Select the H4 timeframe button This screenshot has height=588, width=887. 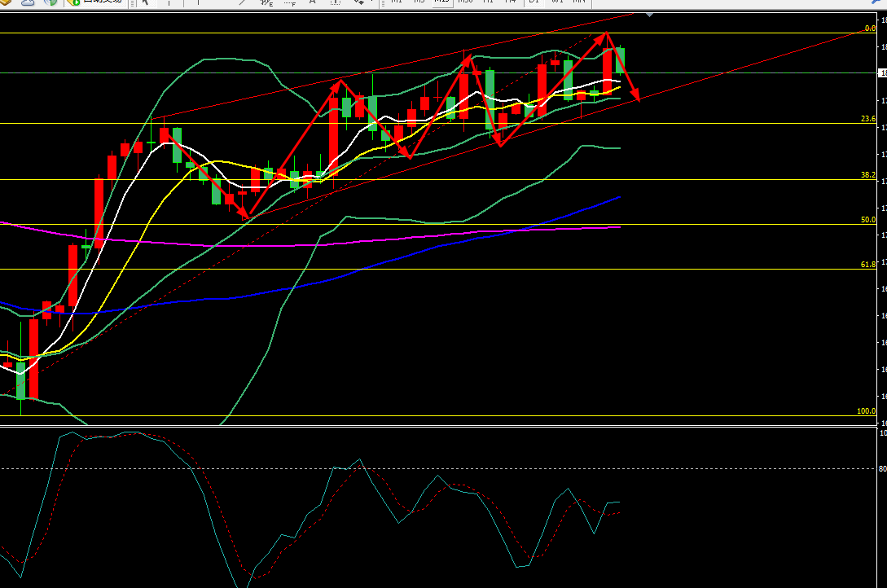pos(511,2)
